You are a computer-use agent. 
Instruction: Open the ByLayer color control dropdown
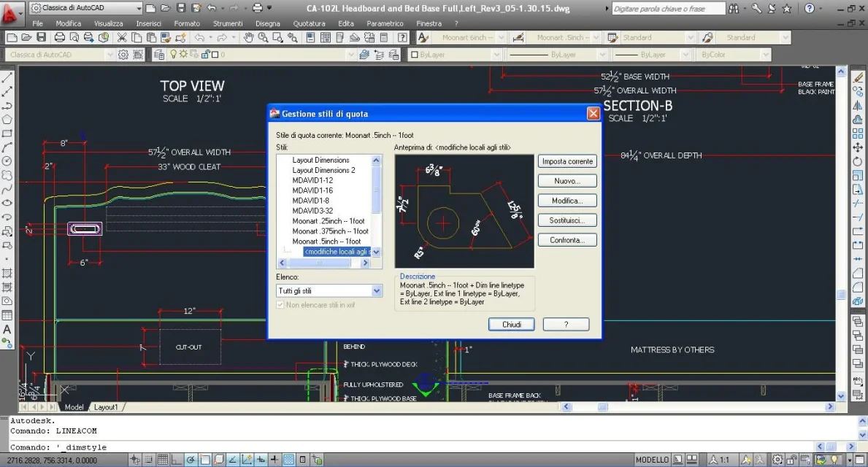click(x=455, y=54)
